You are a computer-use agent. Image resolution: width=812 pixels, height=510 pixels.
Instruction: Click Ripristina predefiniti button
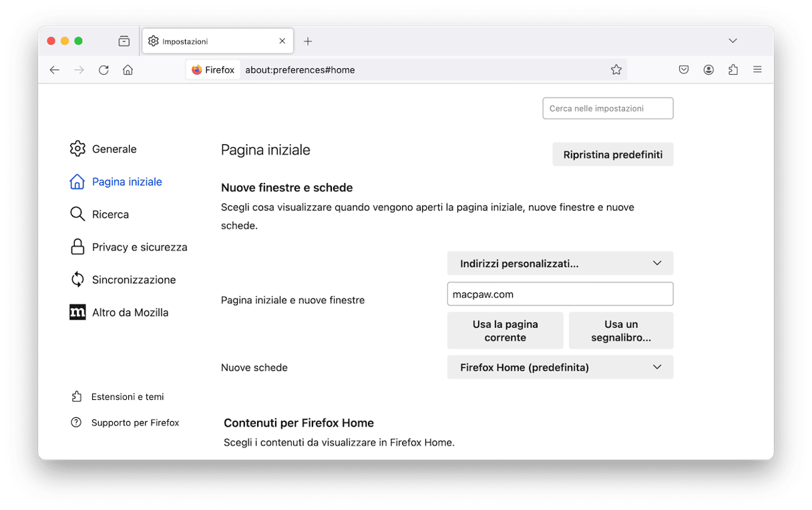point(613,155)
